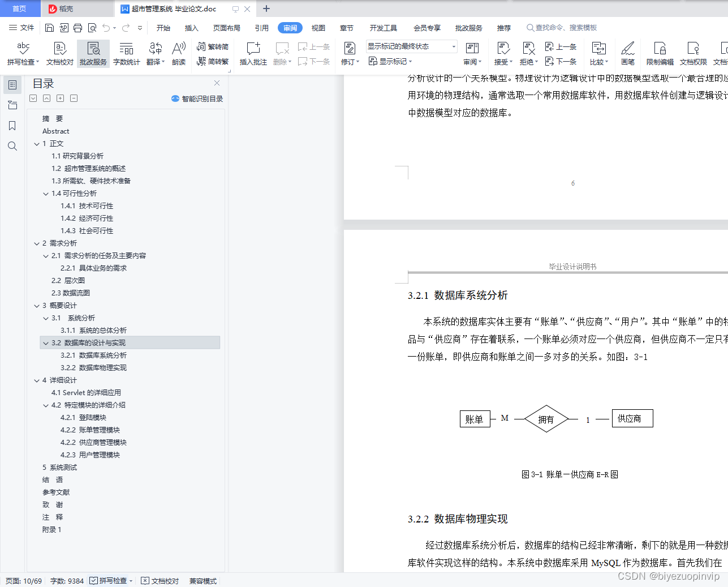This screenshot has width=728, height=587.
Task: Click expand-all plus box in 目录
Action: [x=61, y=98]
